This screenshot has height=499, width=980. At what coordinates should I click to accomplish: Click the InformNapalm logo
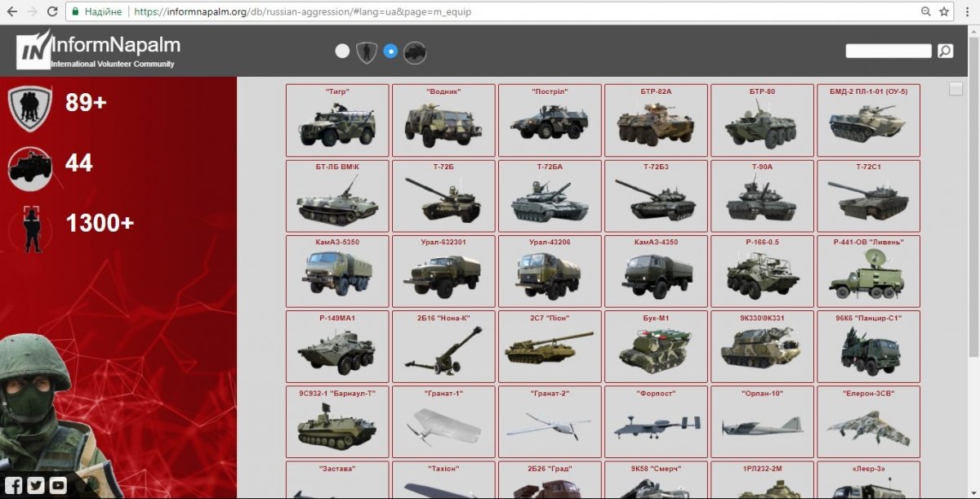click(98, 51)
